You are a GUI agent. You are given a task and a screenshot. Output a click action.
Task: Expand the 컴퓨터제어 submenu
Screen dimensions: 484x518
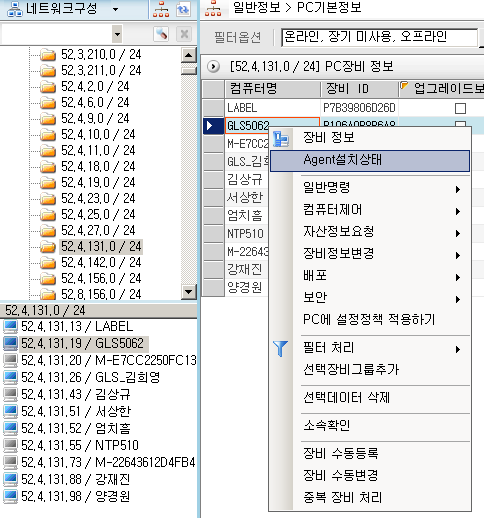(370, 210)
